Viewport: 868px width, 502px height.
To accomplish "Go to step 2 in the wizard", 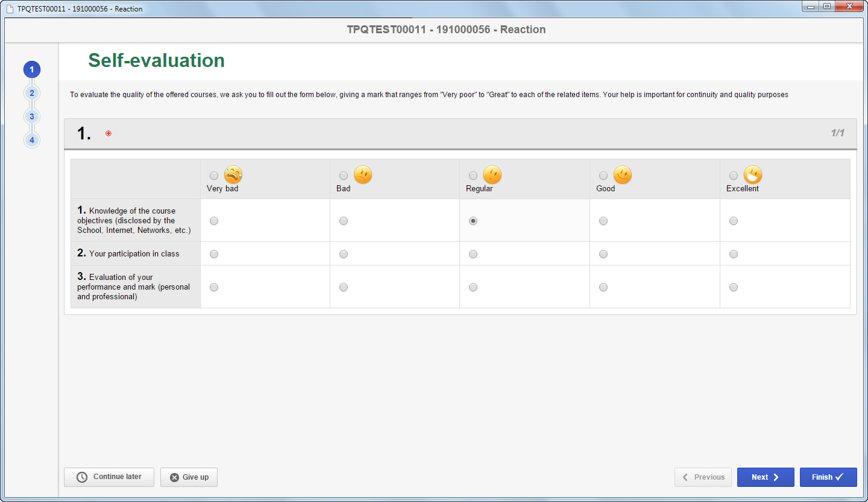I will [32, 93].
